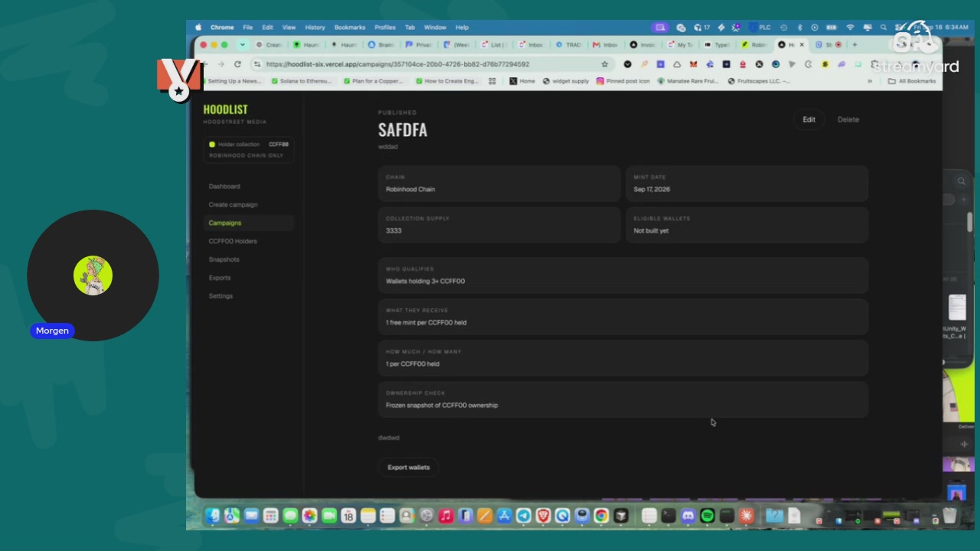Open Snapshots in the sidebar
The height and width of the screenshot is (551, 980).
click(224, 260)
